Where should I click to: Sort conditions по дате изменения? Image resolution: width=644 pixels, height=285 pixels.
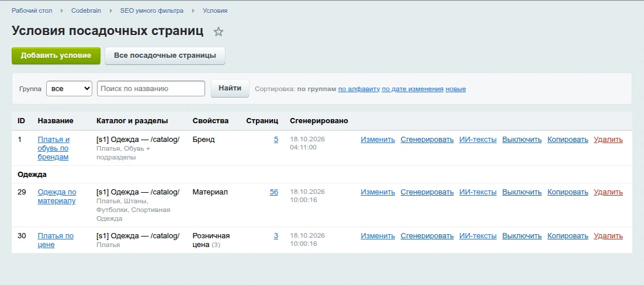413,89
